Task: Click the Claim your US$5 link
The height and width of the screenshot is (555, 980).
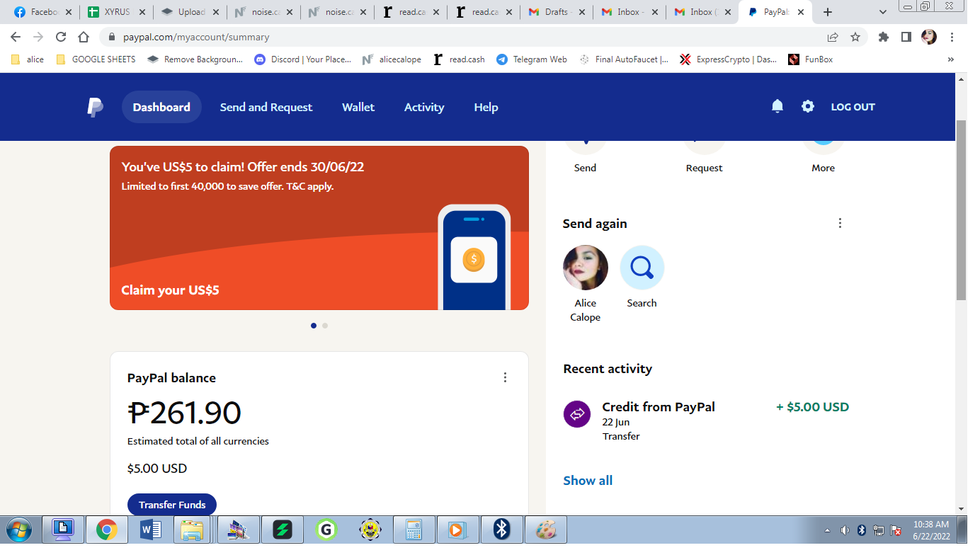Action: coord(170,290)
